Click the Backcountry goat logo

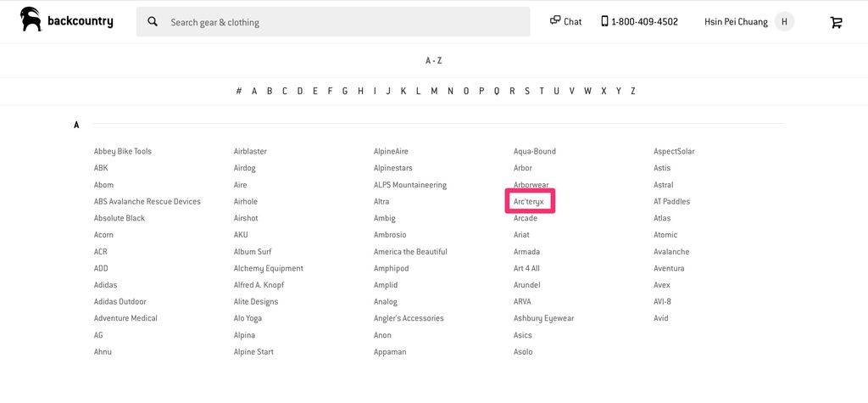coord(31,20)
